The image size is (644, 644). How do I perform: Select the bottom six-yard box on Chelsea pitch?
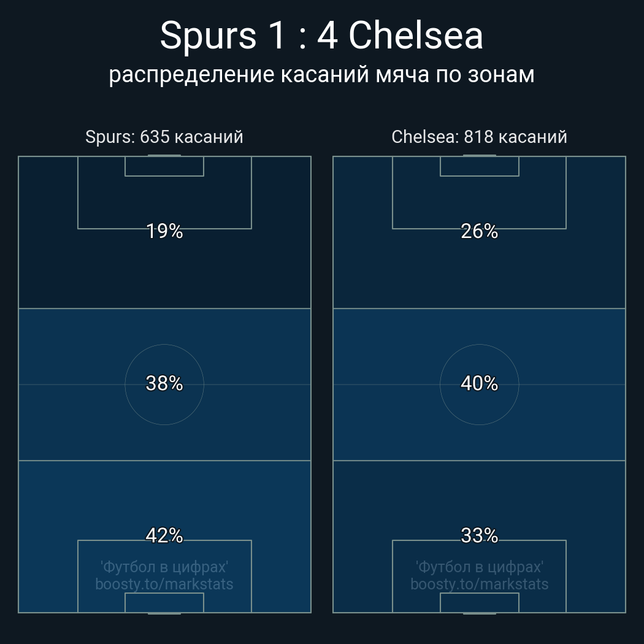click(x=479, y=603)
